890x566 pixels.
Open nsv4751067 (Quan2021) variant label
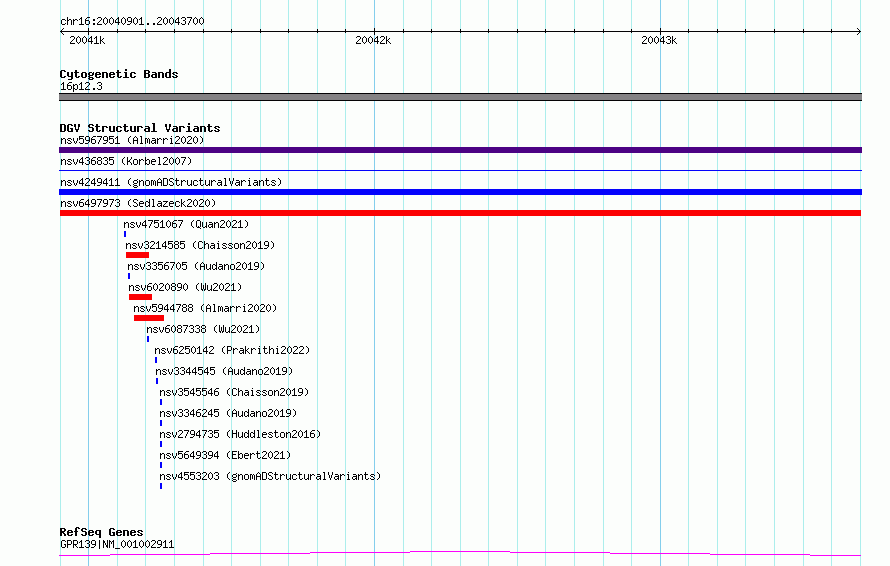click(186, 224)
